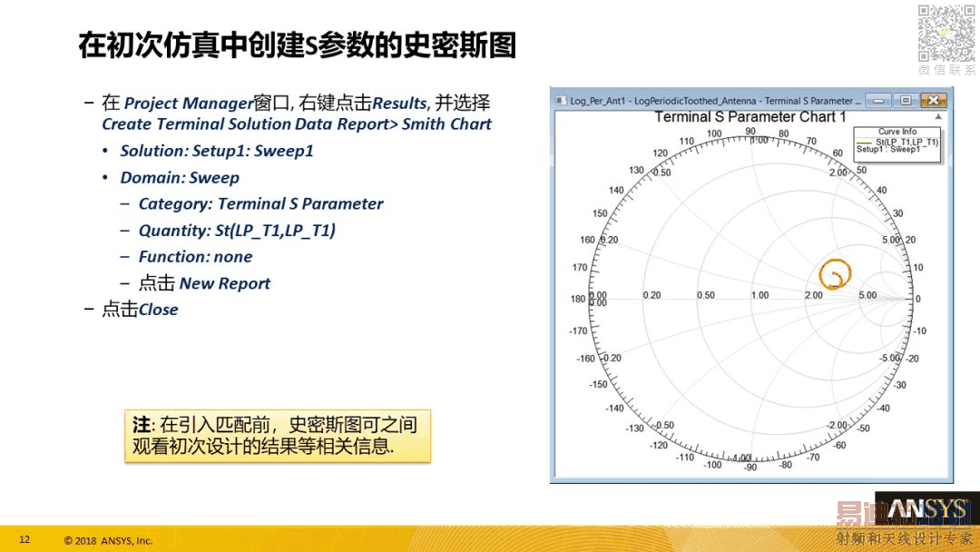Click the 'Setup1 : Sweep1' legend text
The image size is (980, 552).
tap(888, 150)
